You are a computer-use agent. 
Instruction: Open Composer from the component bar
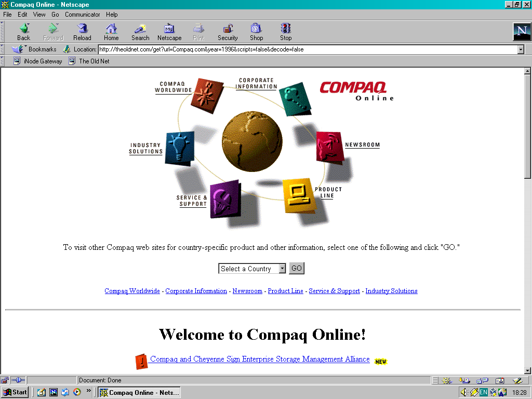click(x=517, y=381)
